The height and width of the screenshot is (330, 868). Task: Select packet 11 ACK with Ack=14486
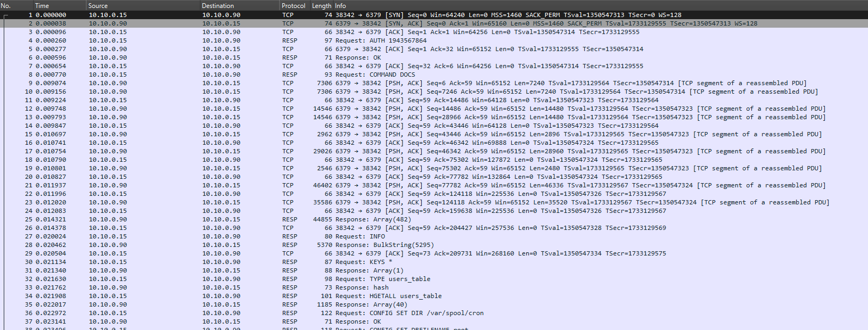[434, 100]
